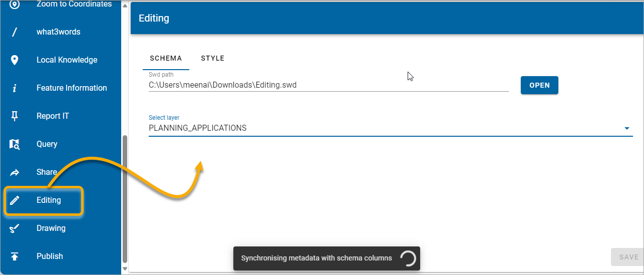Click the Swd path input field
The height and width of the screenshot is (275, 644).
tap(329, 85)
